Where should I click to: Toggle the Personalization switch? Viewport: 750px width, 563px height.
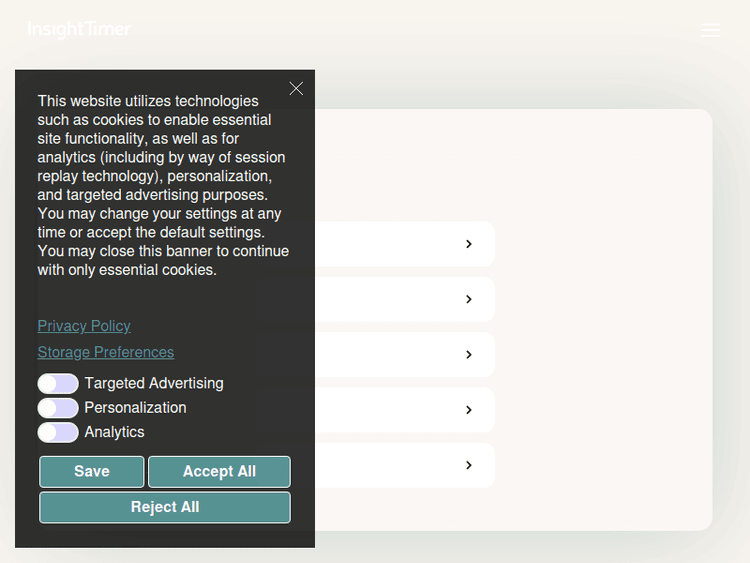coord(58,408)
